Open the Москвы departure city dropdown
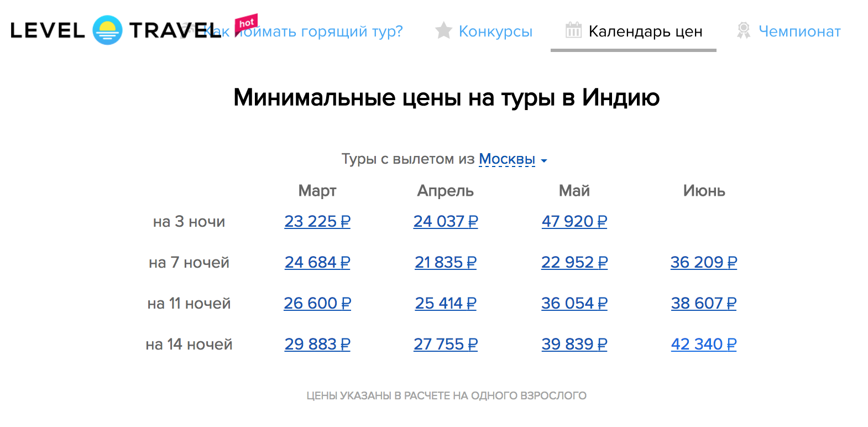 tap(507, 159)
